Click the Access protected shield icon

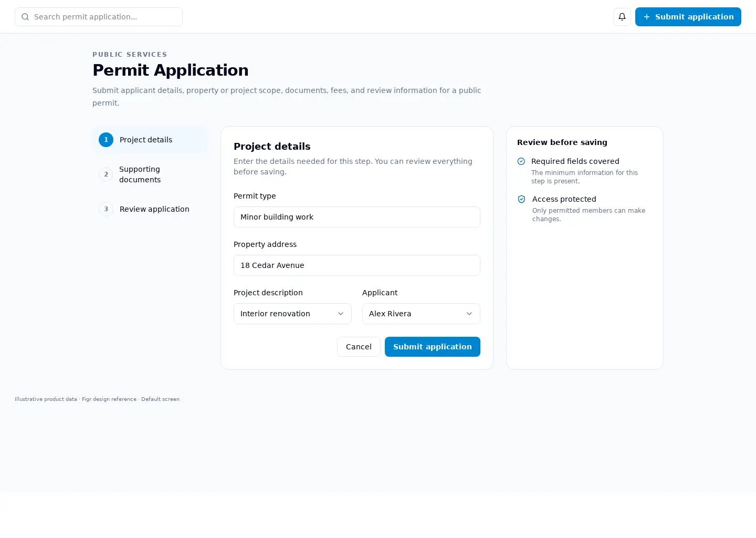point(521,199)
